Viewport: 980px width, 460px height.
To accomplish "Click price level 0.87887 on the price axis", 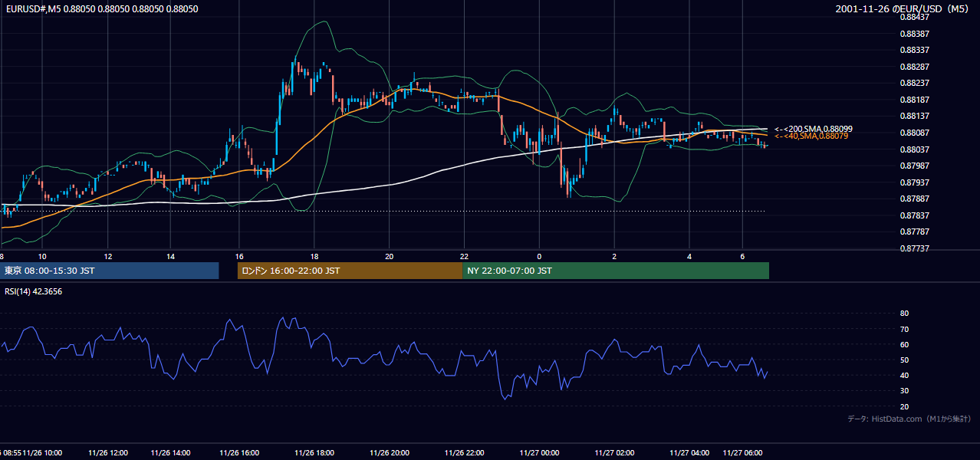I will tap(916, 199).
